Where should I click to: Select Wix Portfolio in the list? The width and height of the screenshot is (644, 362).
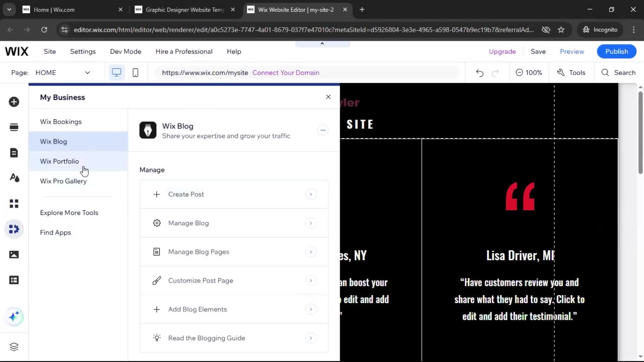tap(78, 161)
